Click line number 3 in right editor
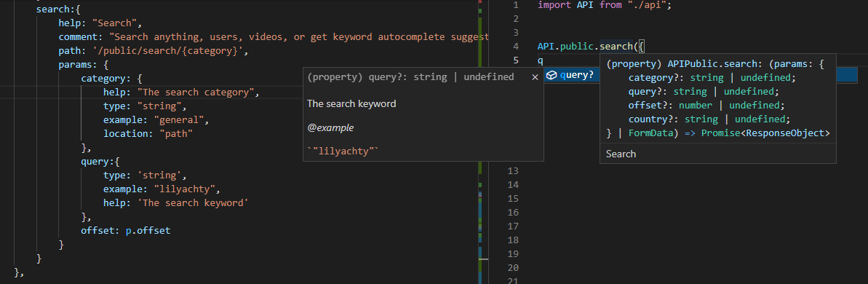Screen dimensions: 868x284 click(x=515, y=33)
